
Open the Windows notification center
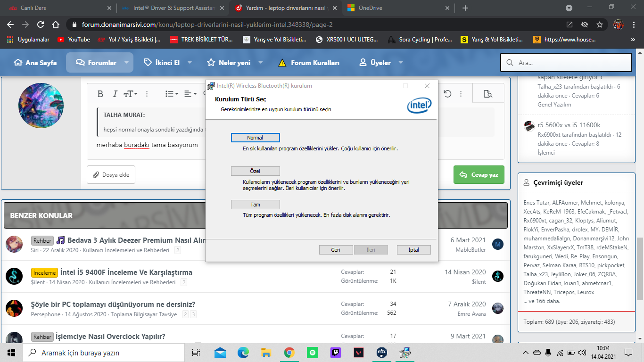pos(628,353)
